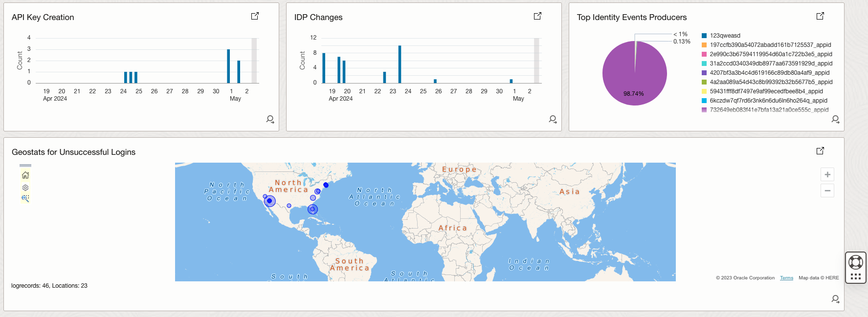This screenshot has height=317, width=868.
Task: Zoom in on the map
Action: tap(827, 174)
